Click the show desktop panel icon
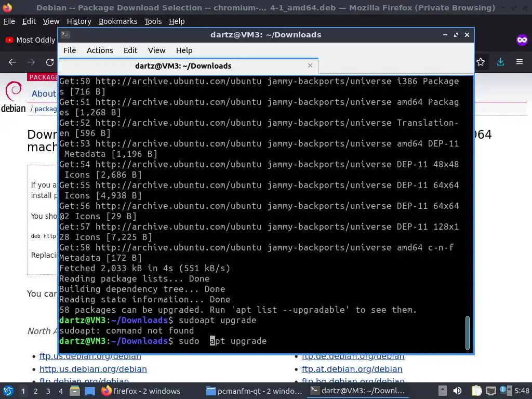 click(x=90, y=391)
